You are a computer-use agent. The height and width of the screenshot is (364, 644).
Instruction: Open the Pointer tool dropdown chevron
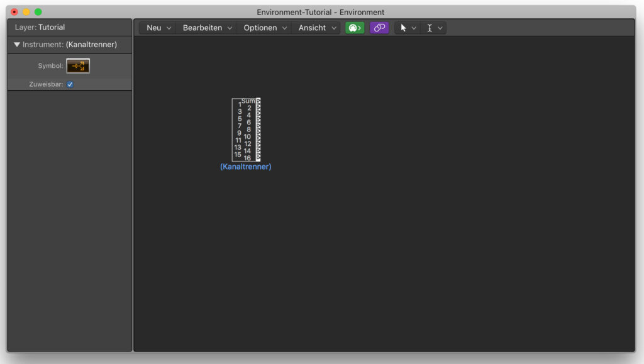pyautogui.click(x=414, y=28)
